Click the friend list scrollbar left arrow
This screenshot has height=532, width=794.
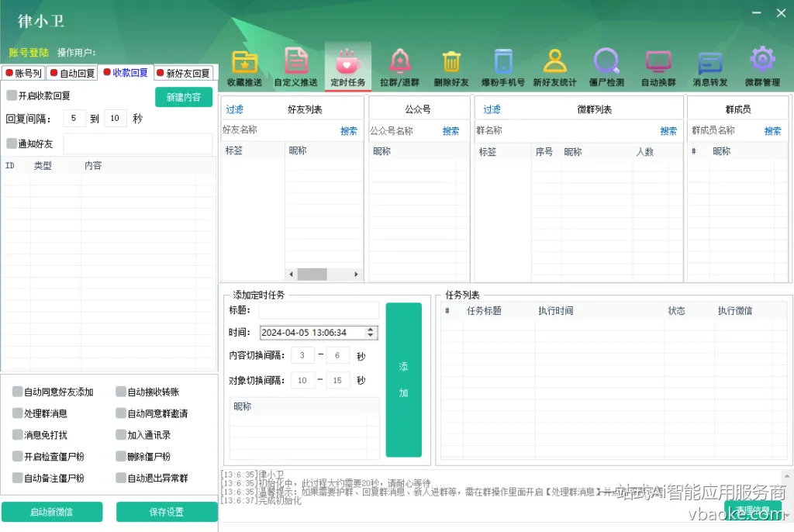click(292, 274)
